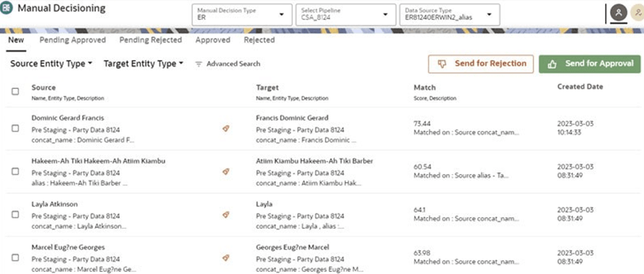Screen dimensions: 644x274
Task: Click the Send for Approval button
Action: [x=590, y=64]
